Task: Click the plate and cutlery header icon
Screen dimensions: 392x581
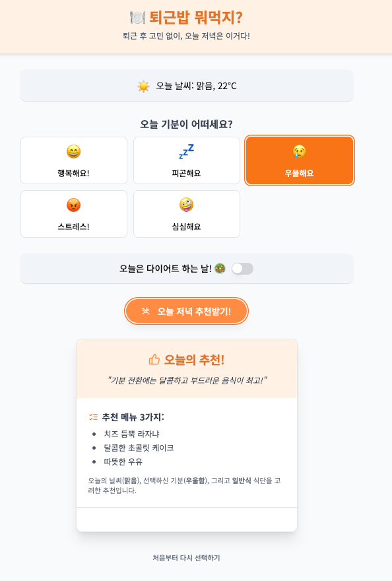Action: [137, 17]
